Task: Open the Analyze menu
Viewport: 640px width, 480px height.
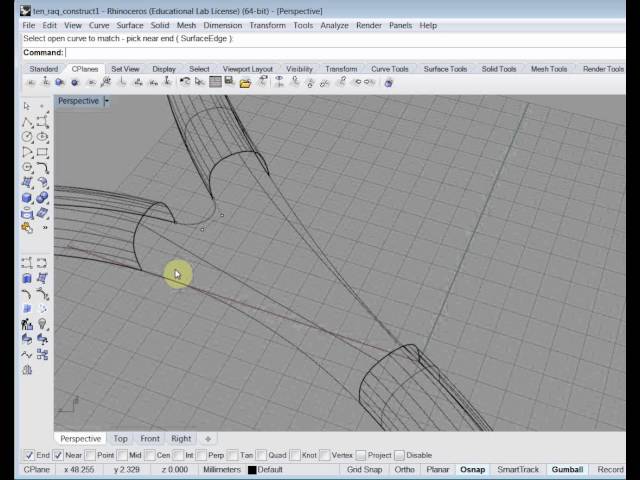Action: (x=334, y=25)
